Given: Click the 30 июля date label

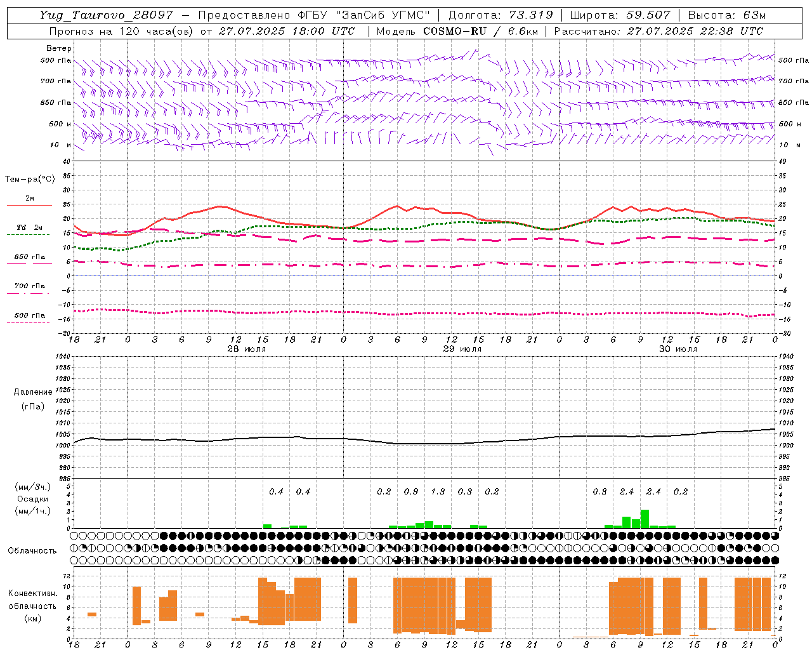Looking at the screenshot, I should (678, 349).
